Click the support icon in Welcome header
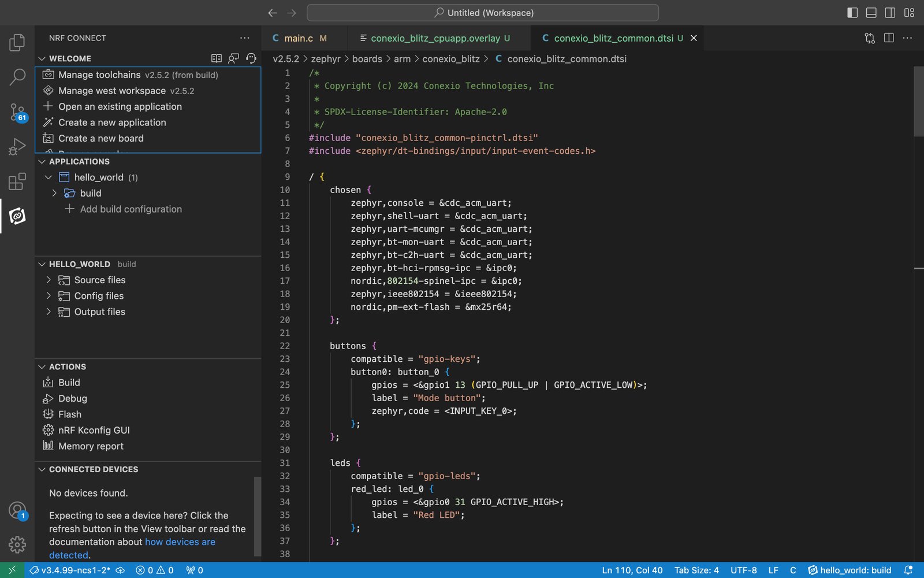 [x=251, y=58]
